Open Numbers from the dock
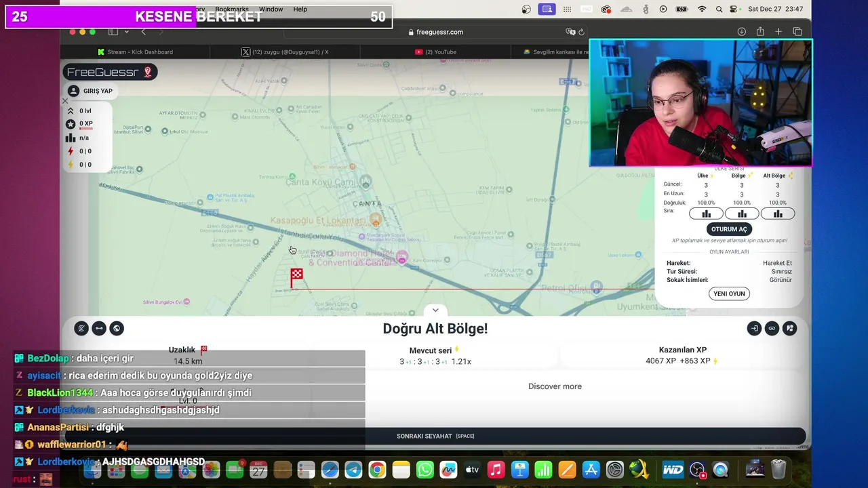 (543, 470)
